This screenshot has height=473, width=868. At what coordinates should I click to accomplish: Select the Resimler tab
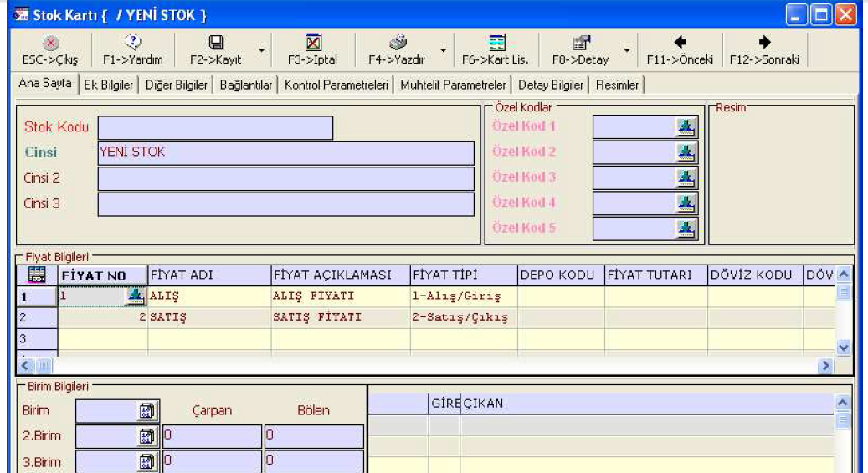pos(617,85)
